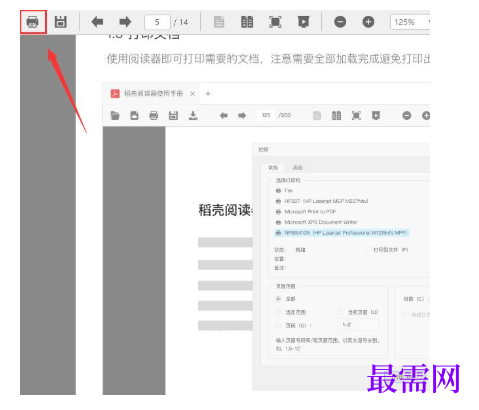Go to next page with right arrow
This screenshot has height=410, width=479.
[x=125, y=22]
